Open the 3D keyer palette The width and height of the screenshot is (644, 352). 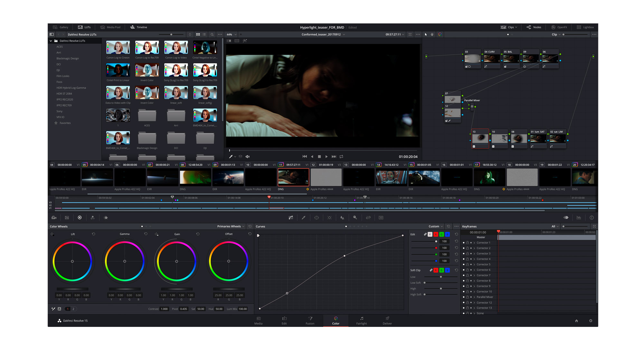[381, 218]
